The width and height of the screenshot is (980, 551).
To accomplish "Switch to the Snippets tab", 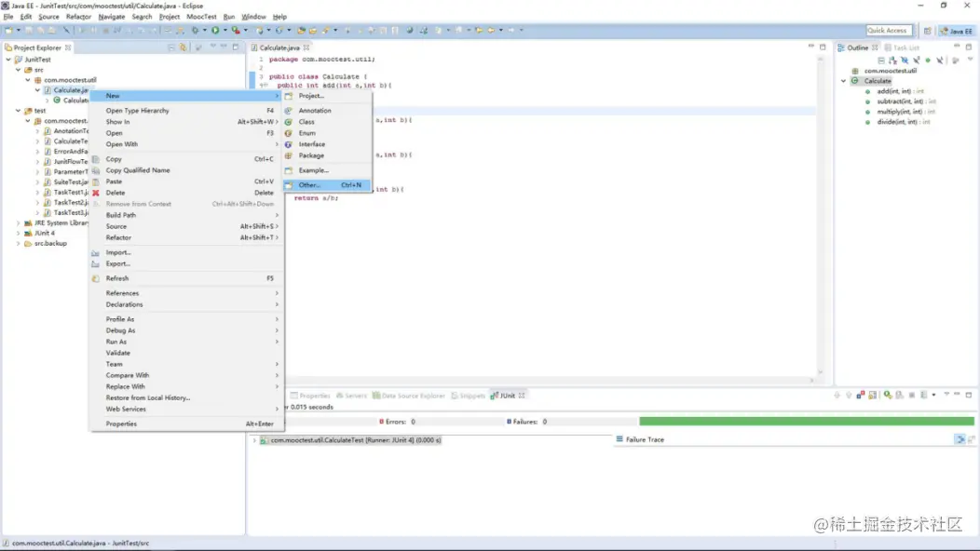I will (469, 396).
